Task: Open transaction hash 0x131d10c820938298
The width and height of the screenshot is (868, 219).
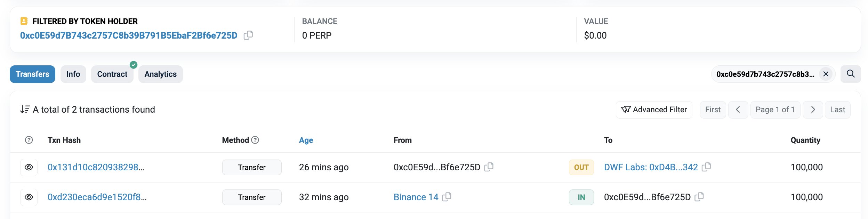Action: point(96,167)
